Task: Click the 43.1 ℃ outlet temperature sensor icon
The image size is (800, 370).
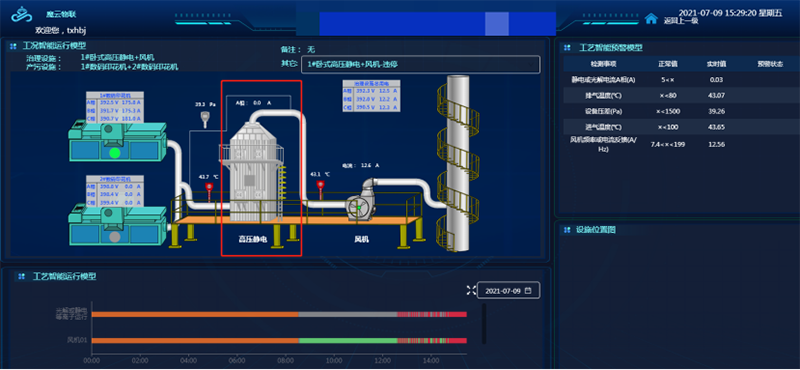Action: point(320,188)
